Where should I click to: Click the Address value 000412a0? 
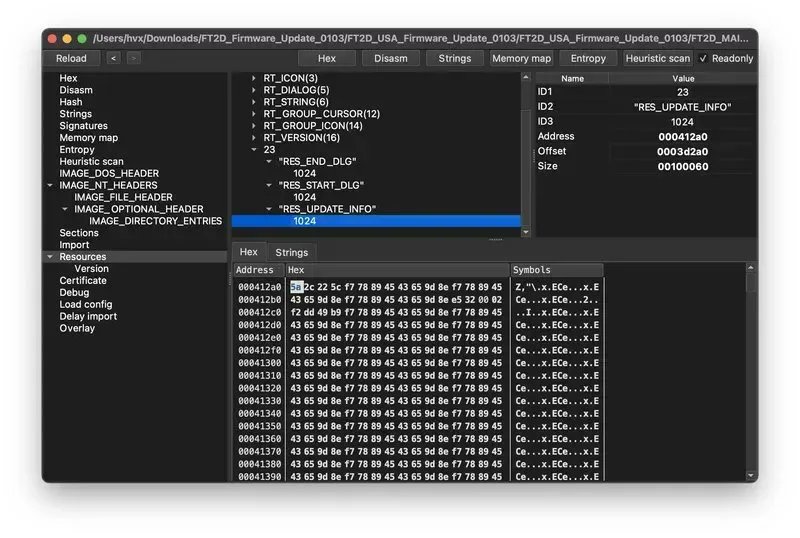pyautogui.click(x=683, y=137)
